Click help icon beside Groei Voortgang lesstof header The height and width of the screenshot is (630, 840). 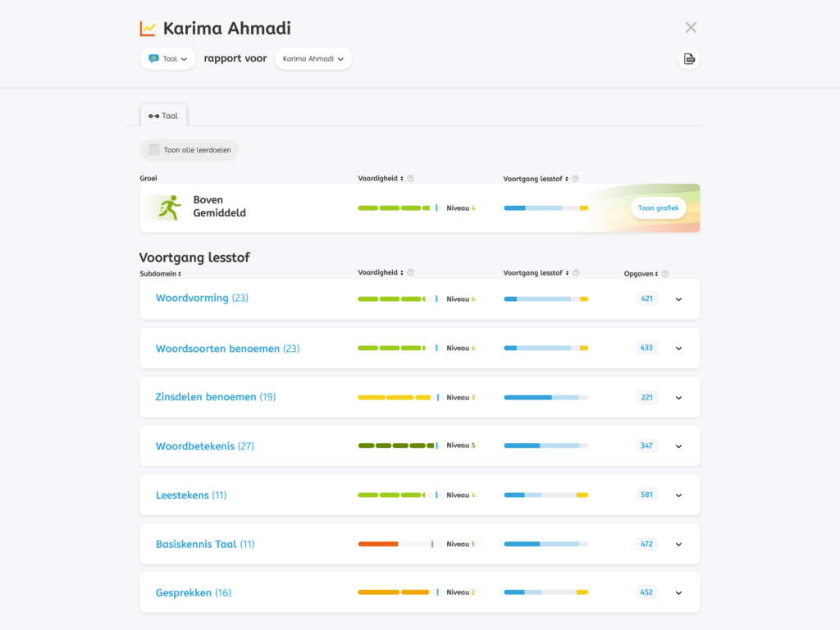(576, 179)
